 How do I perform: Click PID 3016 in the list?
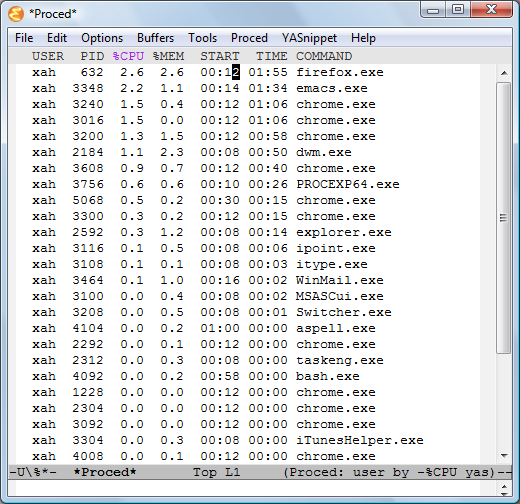click(x=88, y=120)
